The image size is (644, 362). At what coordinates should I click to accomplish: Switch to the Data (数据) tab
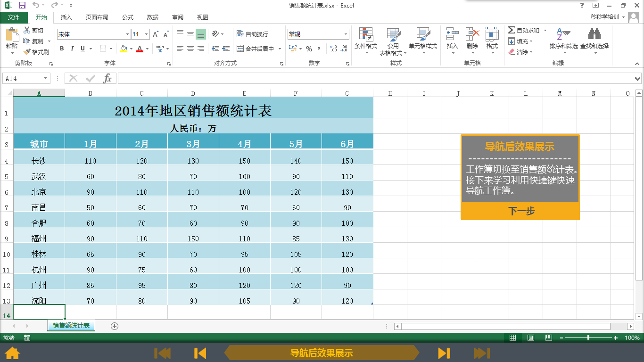[153, 17]
